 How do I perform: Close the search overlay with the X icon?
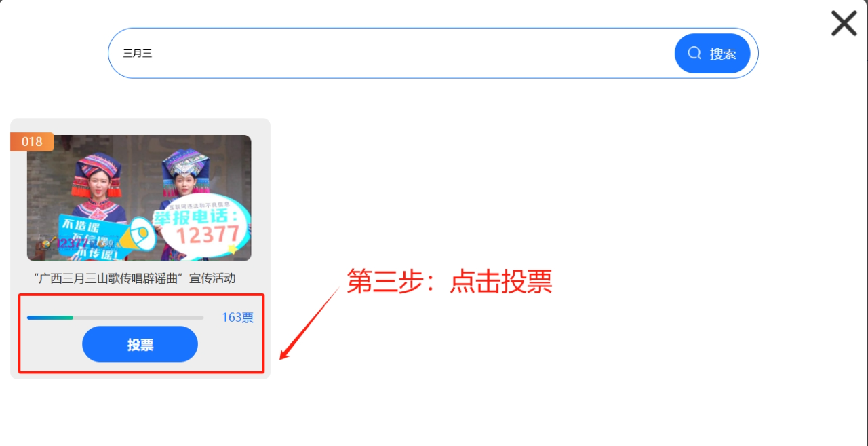(844, 23)
